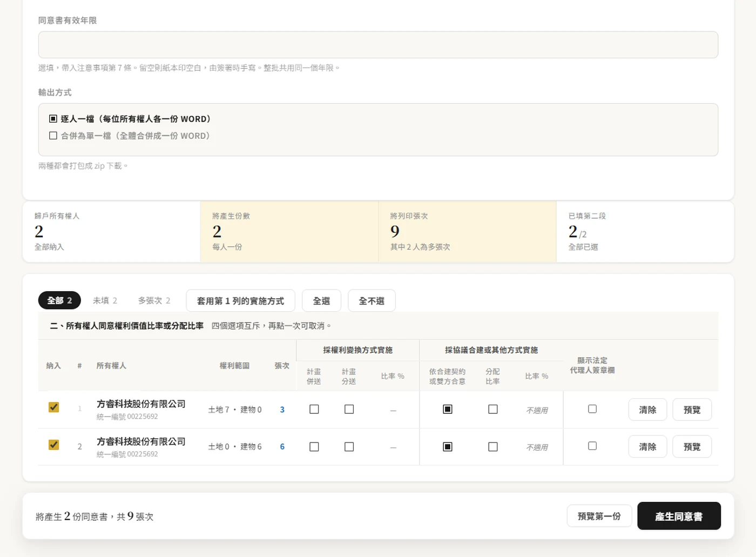Click the 將列印張次 summary card
756x557 pixels.
468,232
